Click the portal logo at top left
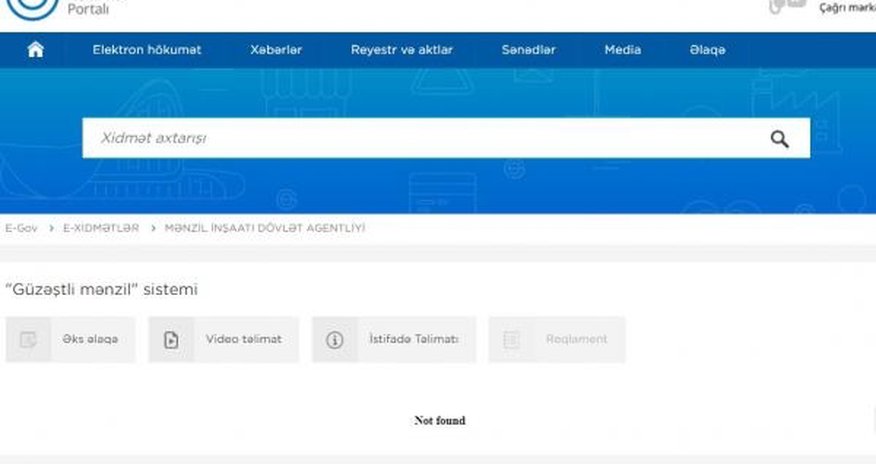 tap(32, 8)
